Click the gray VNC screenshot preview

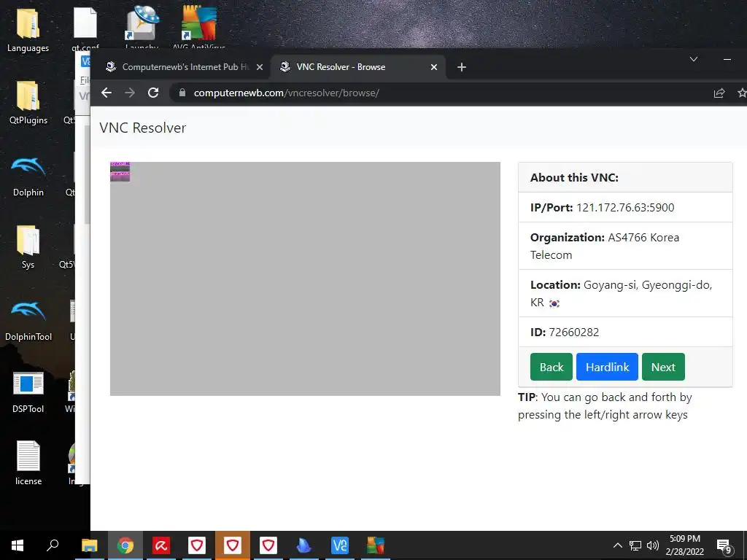(x=305, y=279)
